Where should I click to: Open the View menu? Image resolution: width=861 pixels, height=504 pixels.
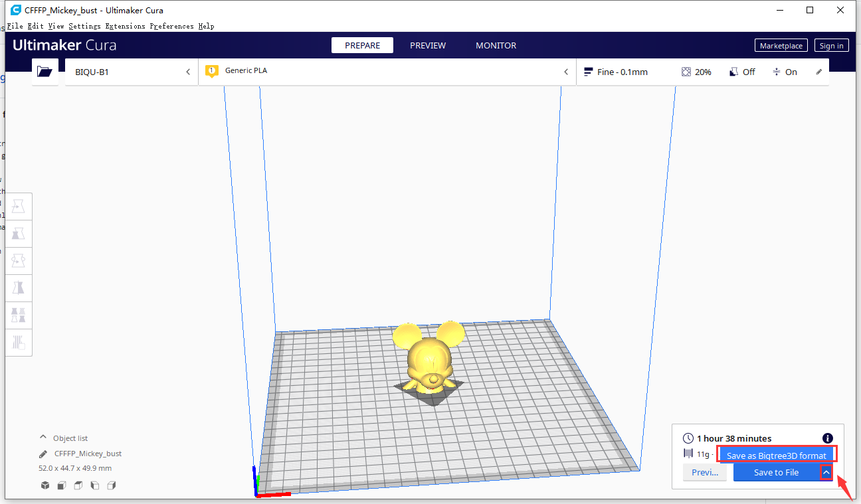[56, 26]
